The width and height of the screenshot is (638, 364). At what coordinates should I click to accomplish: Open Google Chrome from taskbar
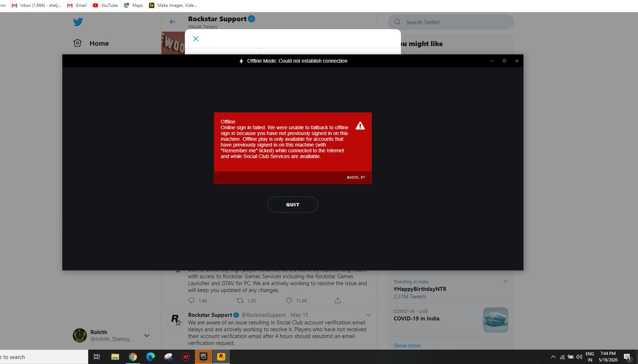coord(133,357)
